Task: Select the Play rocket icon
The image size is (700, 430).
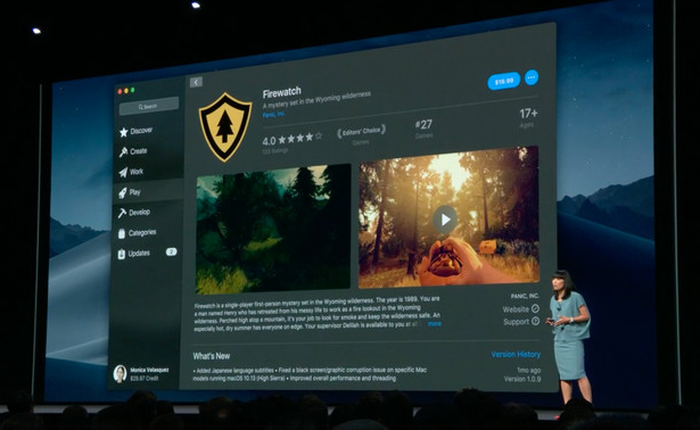Action: (x=123, y=193)
